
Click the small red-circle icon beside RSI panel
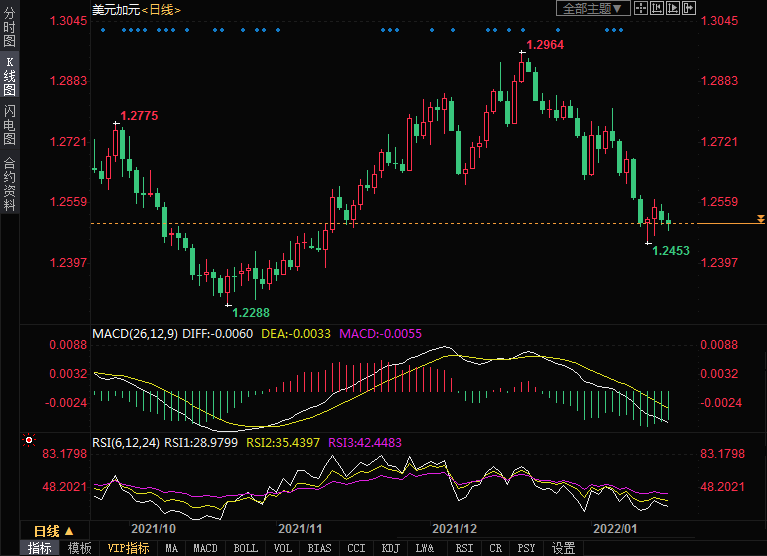[28, 439]
